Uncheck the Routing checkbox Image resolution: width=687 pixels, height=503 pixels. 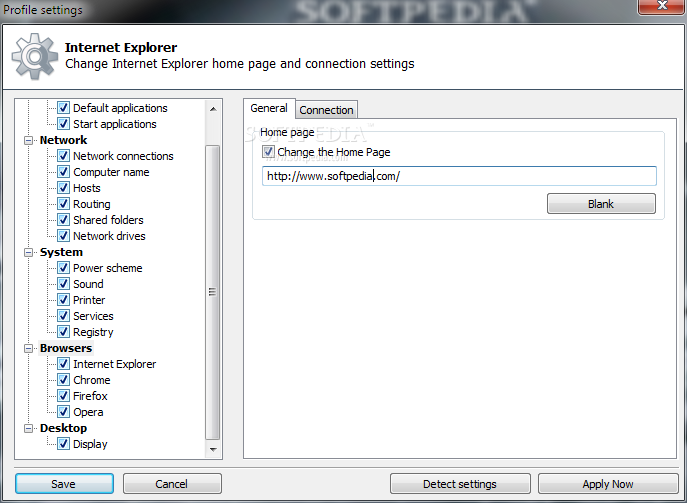coord(64,204)
